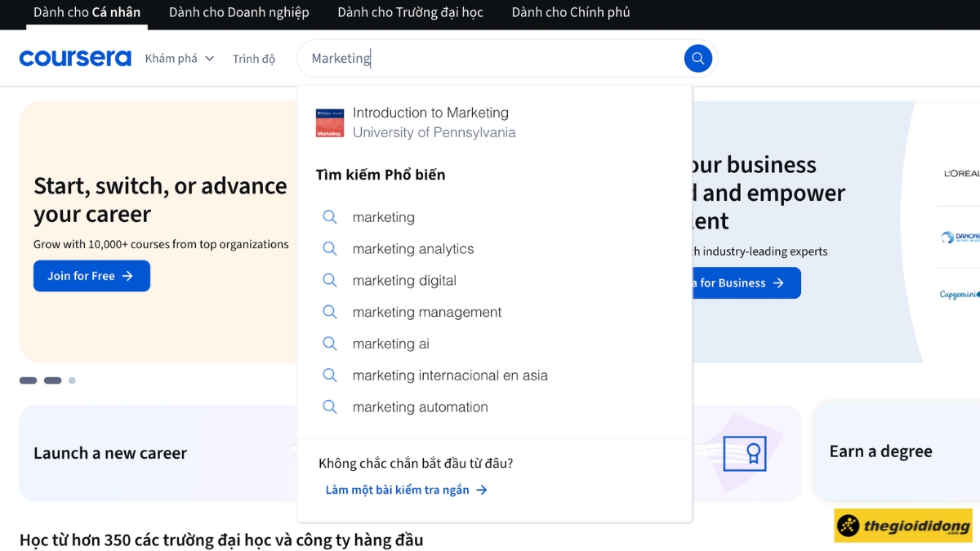Viewport: 980px width, 551px height.
Task: Pick the "marketing digital" search suggestion
Action: (404, 281)
